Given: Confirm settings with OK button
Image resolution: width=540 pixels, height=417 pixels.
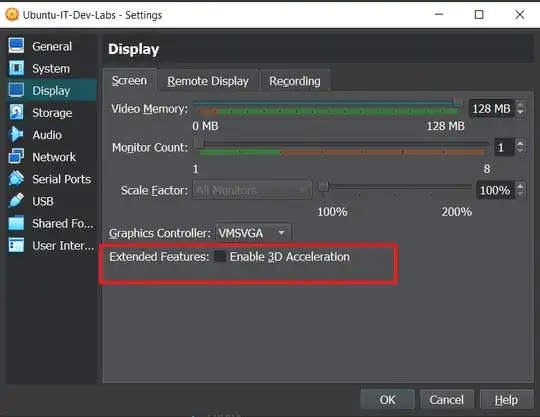Looking at the screenshot, I should click(387, 399).
